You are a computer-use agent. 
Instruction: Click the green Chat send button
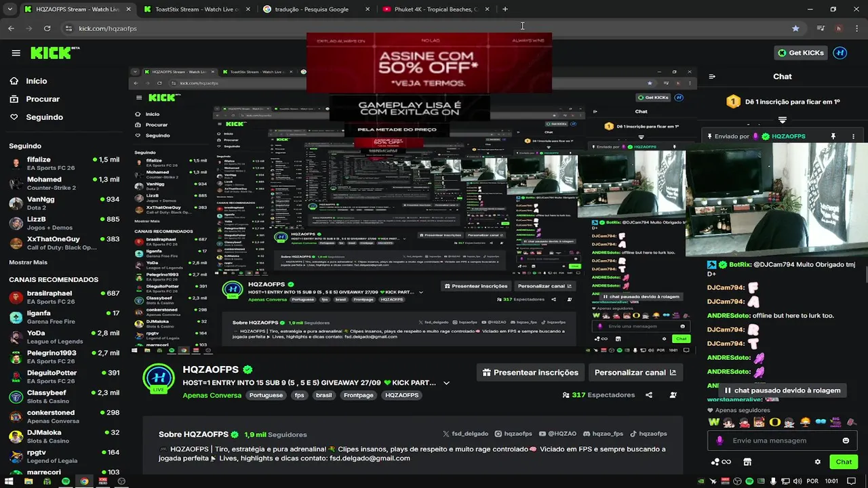(x=844, y=462)
